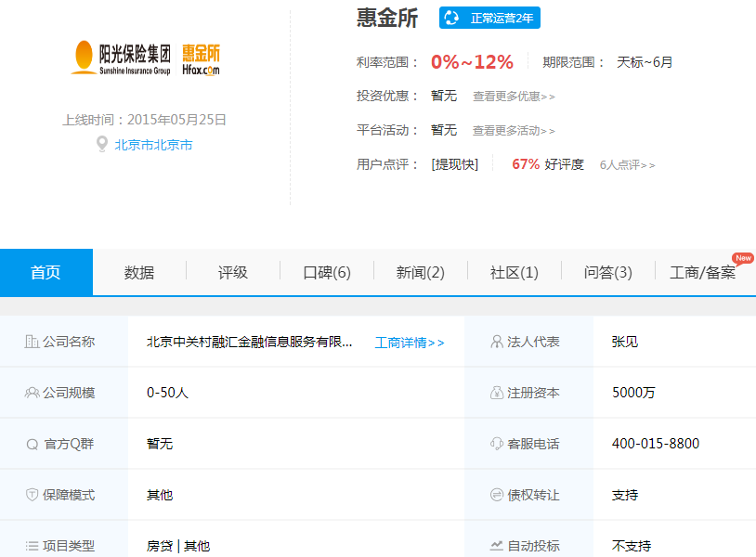Click the location pin icon
The height and width of the screenshot is (557, 756).
(x=102, y=144)
